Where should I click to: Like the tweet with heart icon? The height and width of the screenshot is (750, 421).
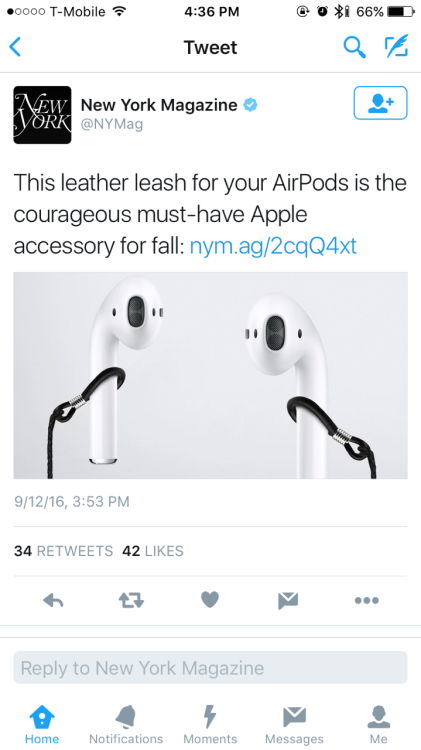pyautogui.click(x=210, y=599)
